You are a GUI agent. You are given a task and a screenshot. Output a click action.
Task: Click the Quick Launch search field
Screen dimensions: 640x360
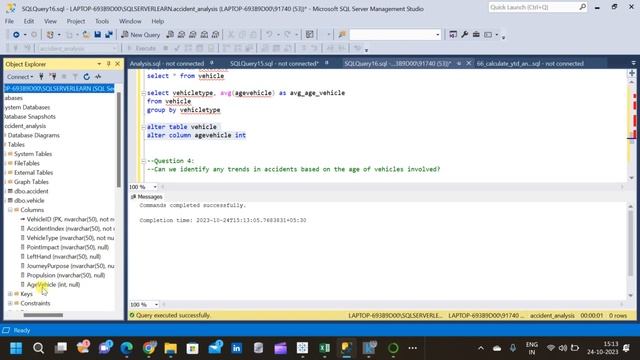[x=538, y=7]
